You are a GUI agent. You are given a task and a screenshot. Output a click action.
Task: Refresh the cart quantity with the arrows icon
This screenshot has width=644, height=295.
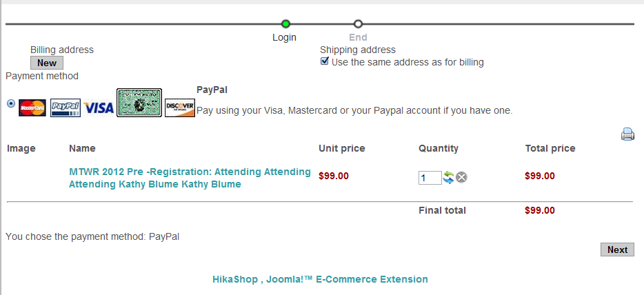point(449,178)
